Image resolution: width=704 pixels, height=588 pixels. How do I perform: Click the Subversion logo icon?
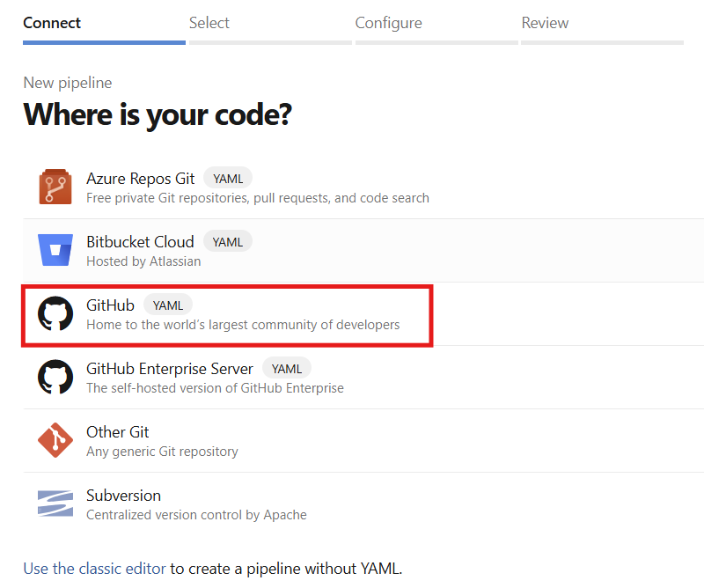pos(55,504)
